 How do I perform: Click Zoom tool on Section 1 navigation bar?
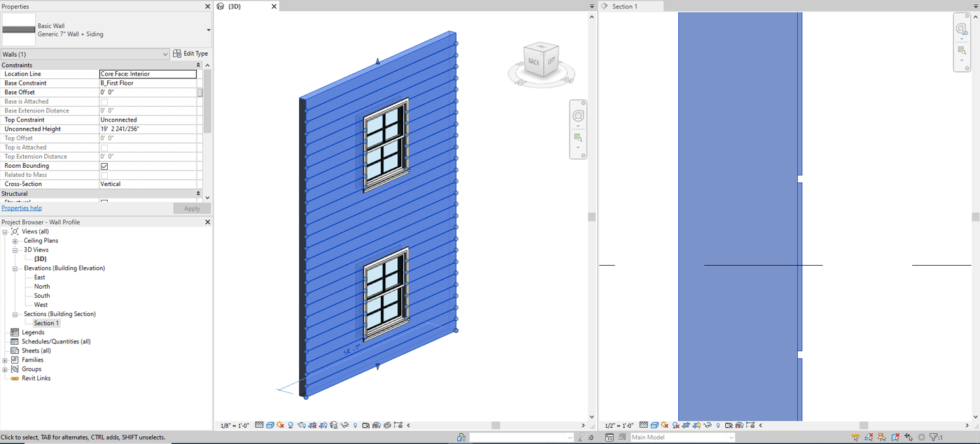click(962, 50)
